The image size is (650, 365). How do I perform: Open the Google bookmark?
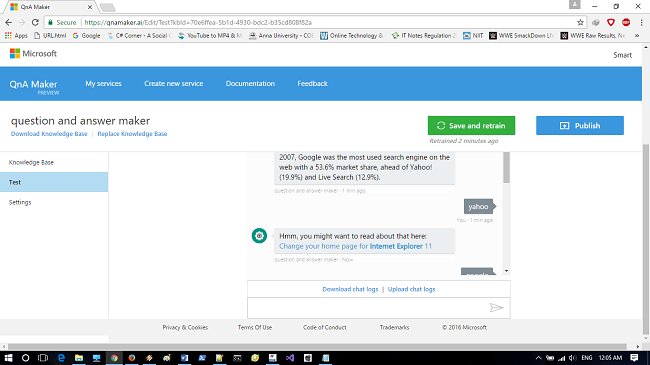(87, 36)
